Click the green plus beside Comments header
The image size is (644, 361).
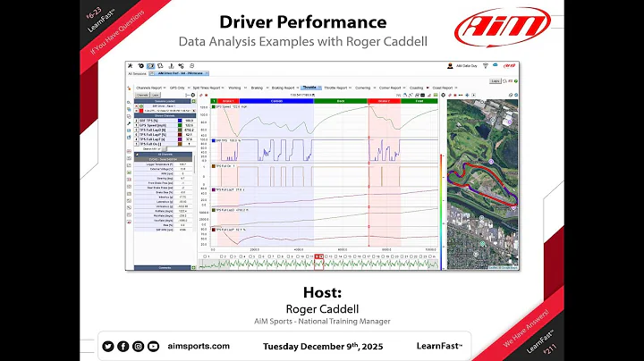click(x=193, y=268)
